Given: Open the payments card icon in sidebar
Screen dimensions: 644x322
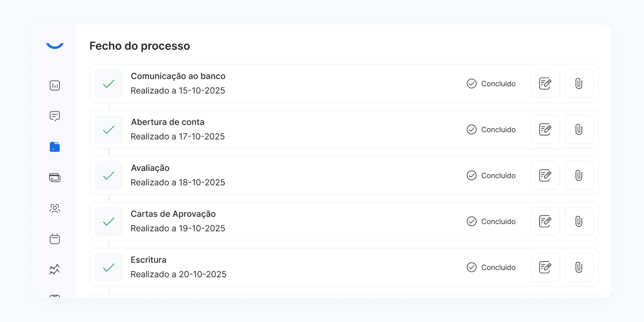Looking at the screenshot, I should pos(55,177).
